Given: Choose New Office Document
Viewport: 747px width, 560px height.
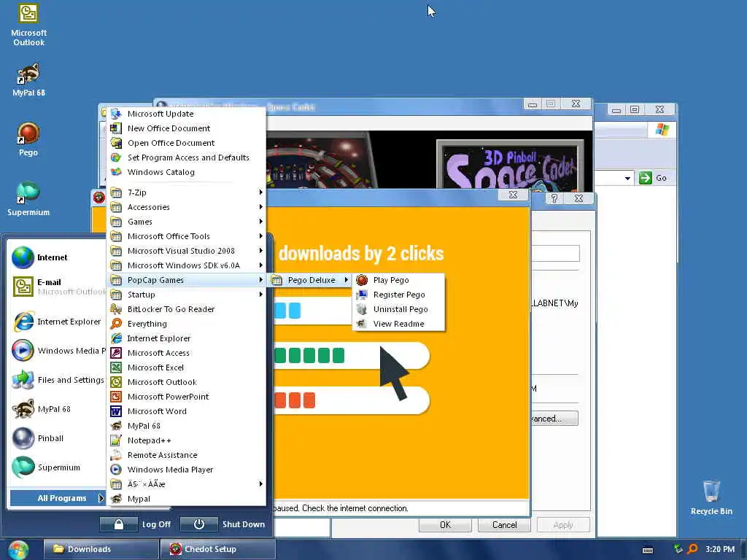Looking at the screenshot, I should pyautogui.click(x=186, y=128).
